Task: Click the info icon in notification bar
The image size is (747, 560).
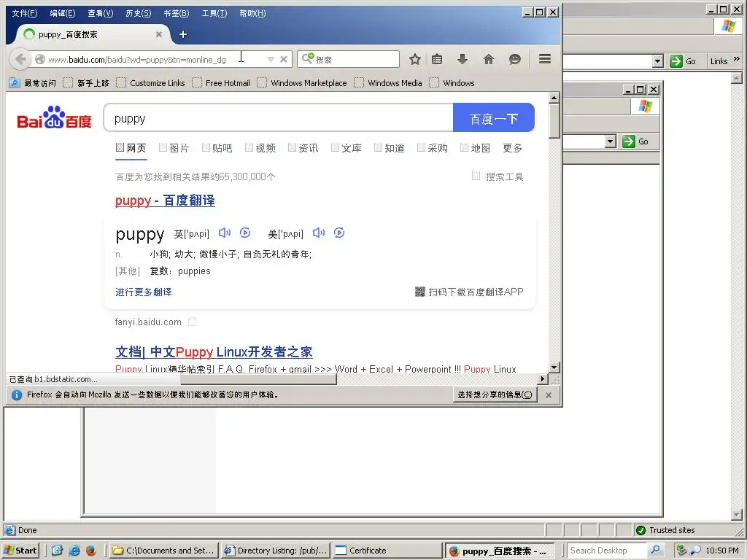Action: 17,395
